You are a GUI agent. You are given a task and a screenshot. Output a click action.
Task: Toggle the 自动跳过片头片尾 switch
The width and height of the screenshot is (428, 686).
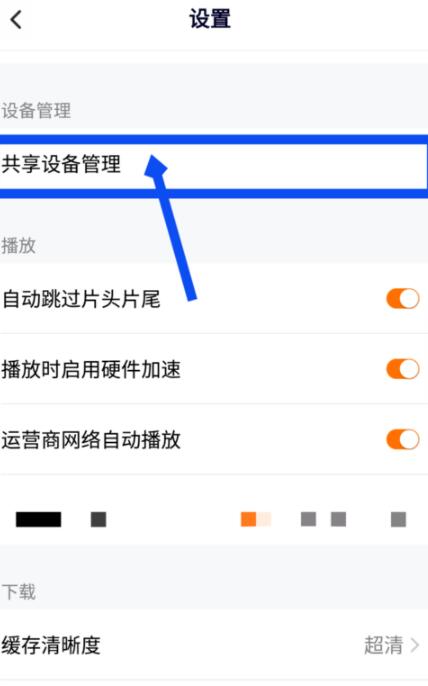403,299
